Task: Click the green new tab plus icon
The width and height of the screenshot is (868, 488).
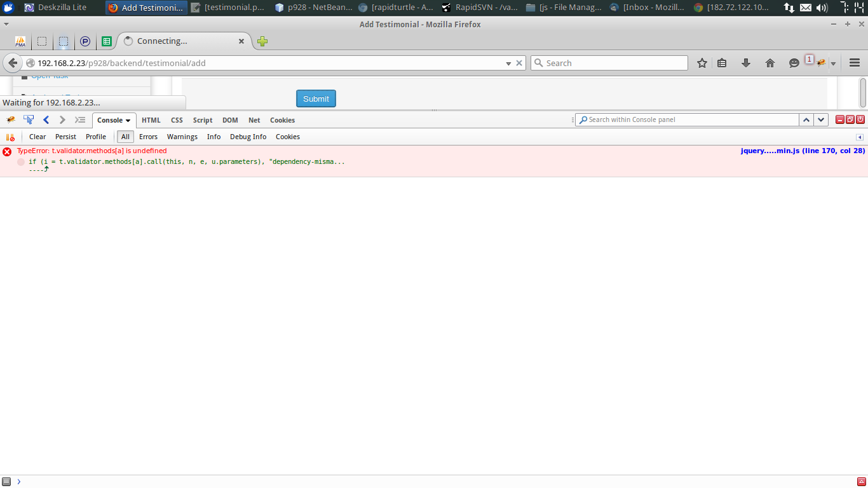Action: point(262,41)
